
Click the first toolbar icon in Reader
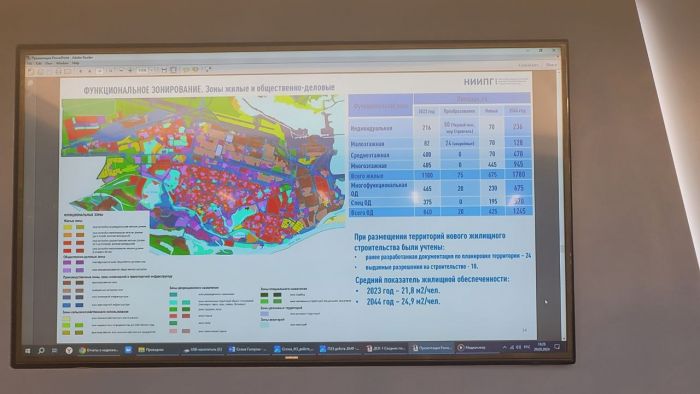point(30,71)
